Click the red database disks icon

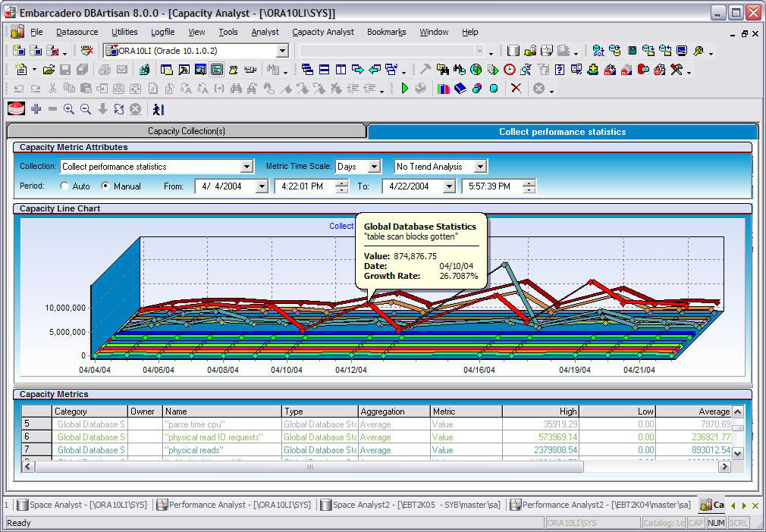pyautogui.click(x=17, y=109)
